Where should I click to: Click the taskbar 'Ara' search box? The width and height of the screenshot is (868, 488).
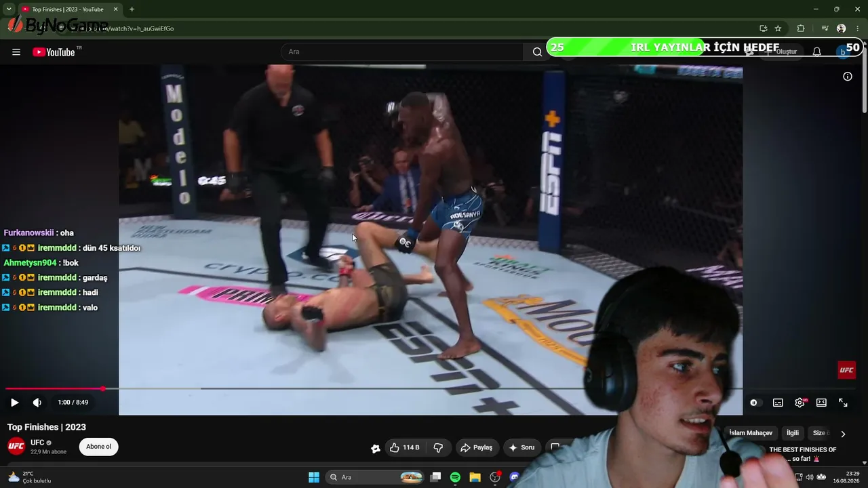coord(375,477)
